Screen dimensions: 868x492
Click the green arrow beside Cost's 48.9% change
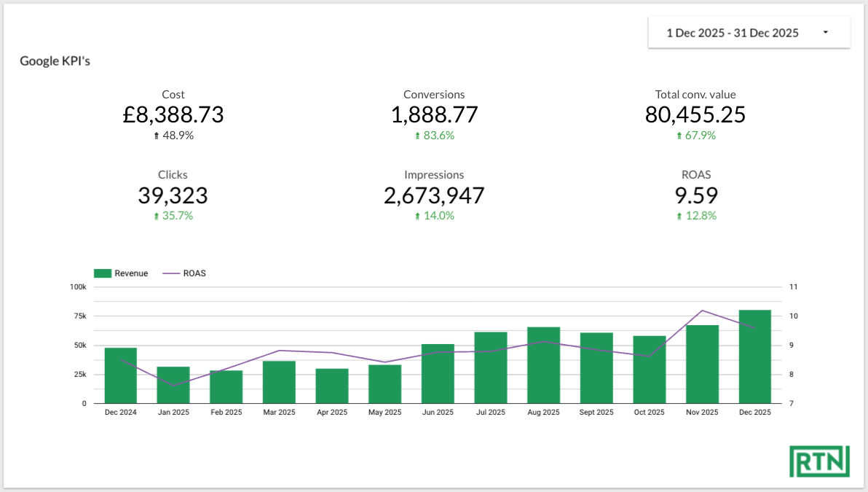pos(156,135)
